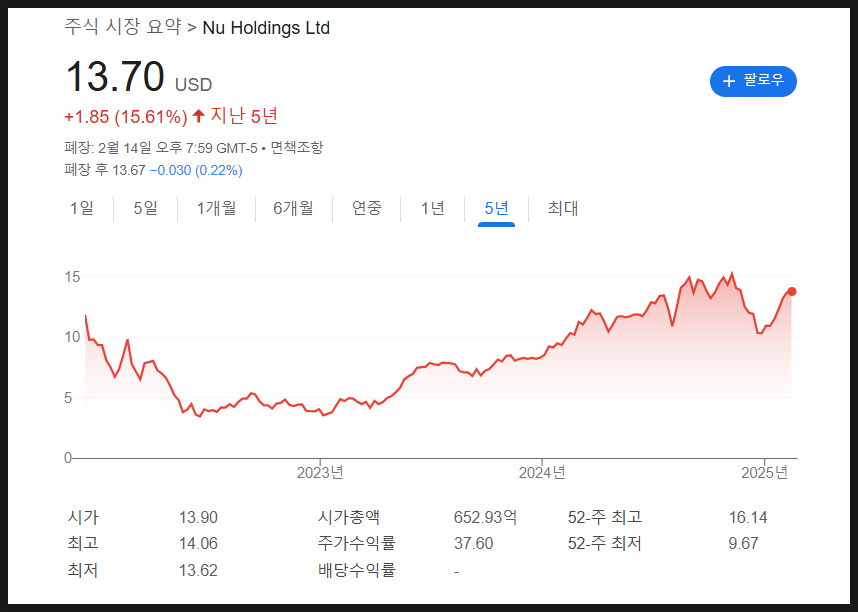Click the 주가수익률 value 37.60

pos(473,544)
